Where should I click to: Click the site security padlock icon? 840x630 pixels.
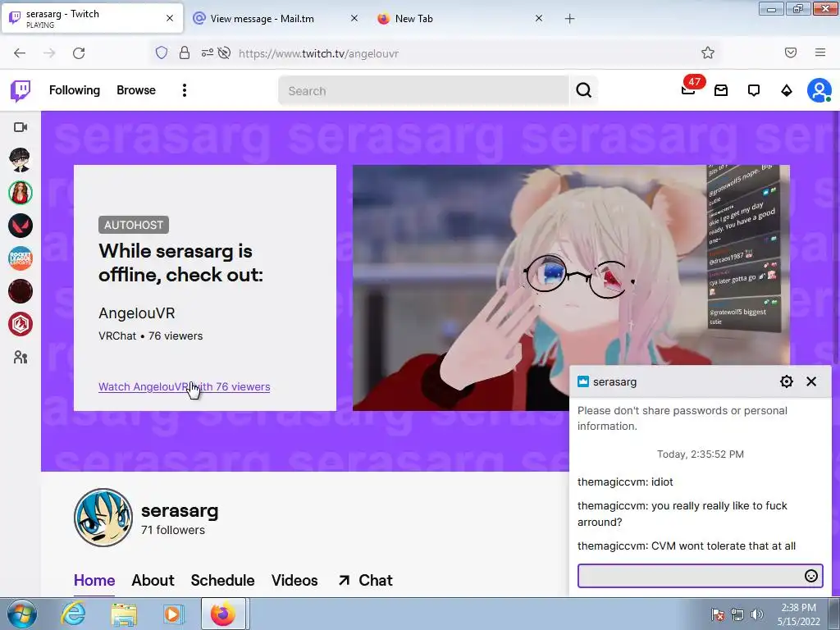click(185, 52)
